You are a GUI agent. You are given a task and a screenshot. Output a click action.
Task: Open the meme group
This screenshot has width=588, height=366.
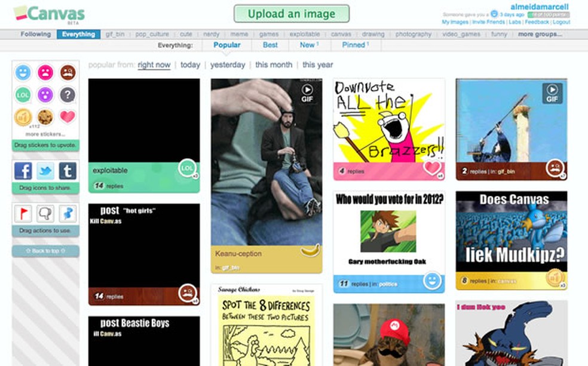point(239,34)
